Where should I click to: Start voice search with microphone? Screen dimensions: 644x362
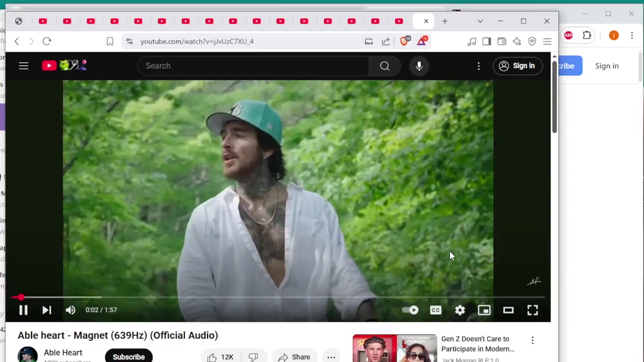coord(419,66)
